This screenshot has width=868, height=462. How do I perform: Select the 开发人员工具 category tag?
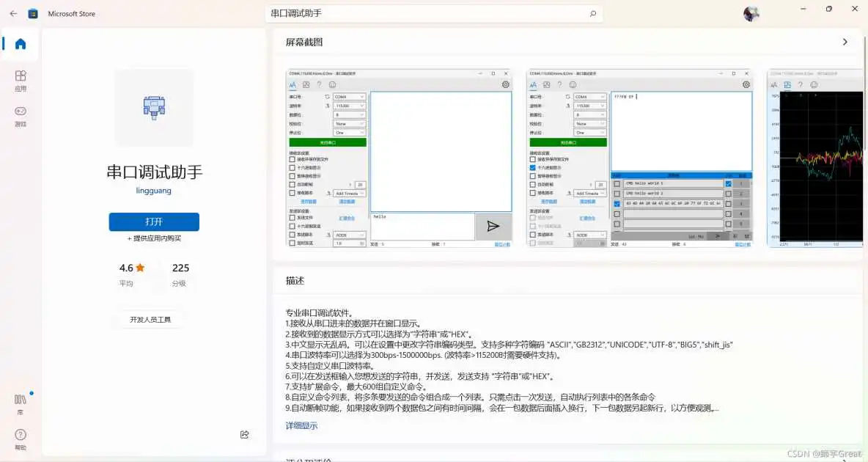tap(150, 318)
